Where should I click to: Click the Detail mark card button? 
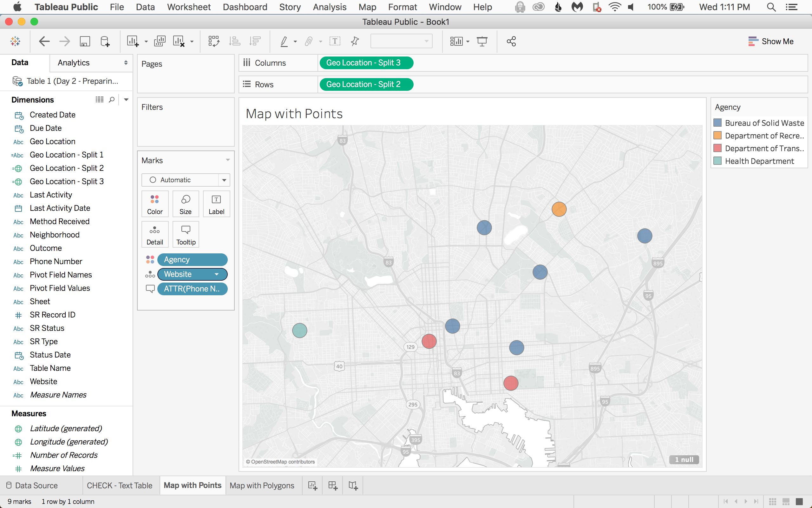point(155,235)
